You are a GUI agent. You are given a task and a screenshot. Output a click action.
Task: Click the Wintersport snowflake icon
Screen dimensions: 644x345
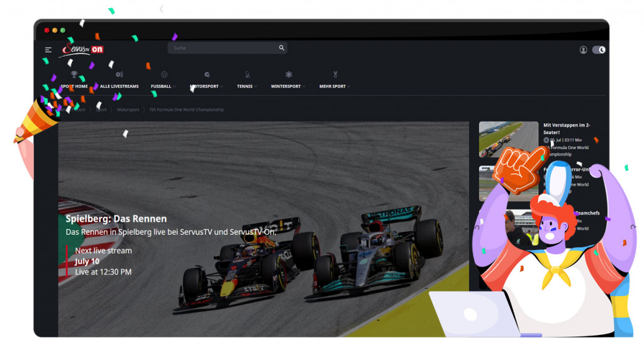tap(289, 74)
